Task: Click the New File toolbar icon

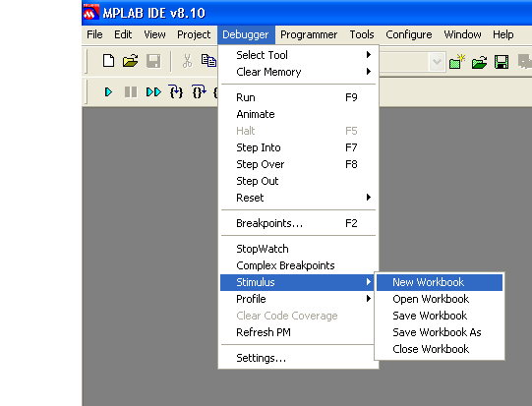Action: pos(108,61)
